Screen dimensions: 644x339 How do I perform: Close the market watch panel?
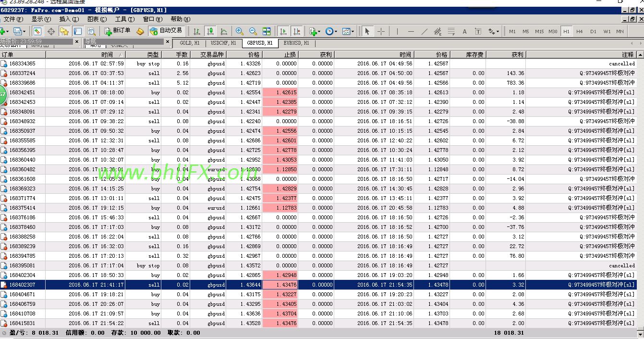pyautogui.click(x=77, y=42)
